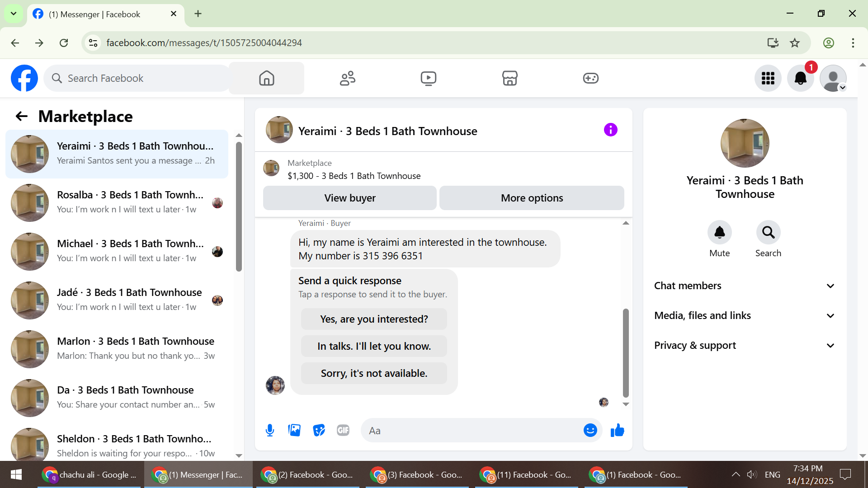Expand Media, files and links

point(745,315)
